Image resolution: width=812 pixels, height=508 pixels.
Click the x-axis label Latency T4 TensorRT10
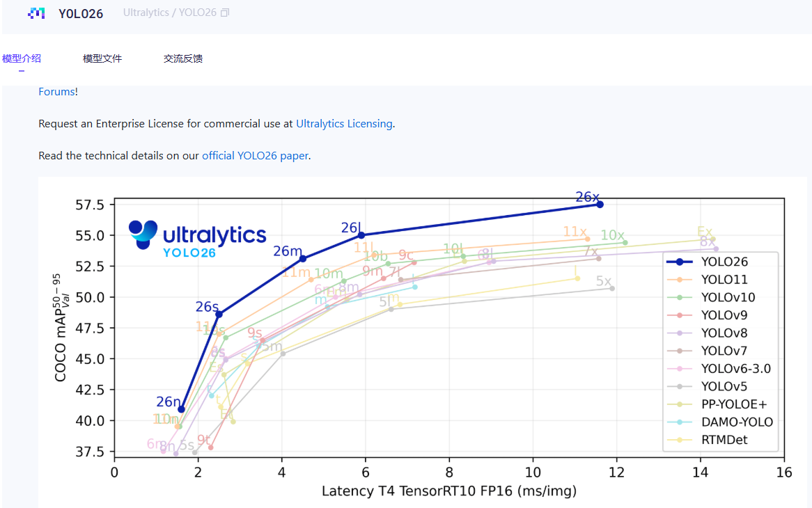[449, 491]
